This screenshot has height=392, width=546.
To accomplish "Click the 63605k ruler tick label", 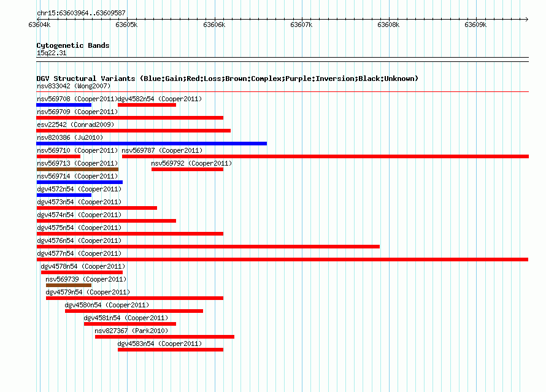I will click(126, 25).
